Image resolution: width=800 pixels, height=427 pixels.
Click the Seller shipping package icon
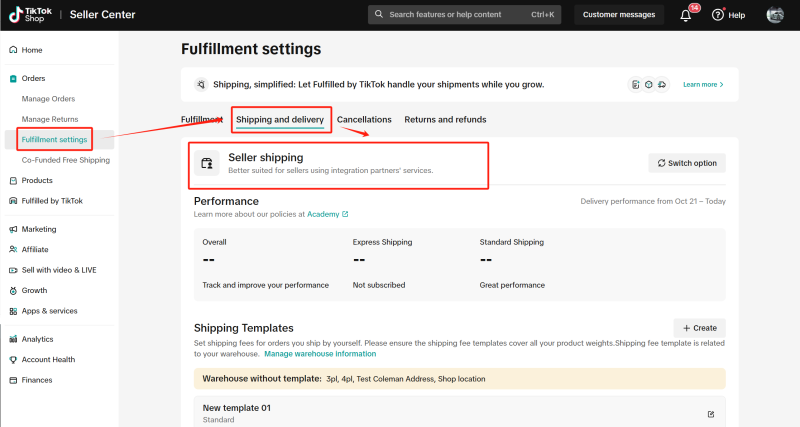[207, 163]
